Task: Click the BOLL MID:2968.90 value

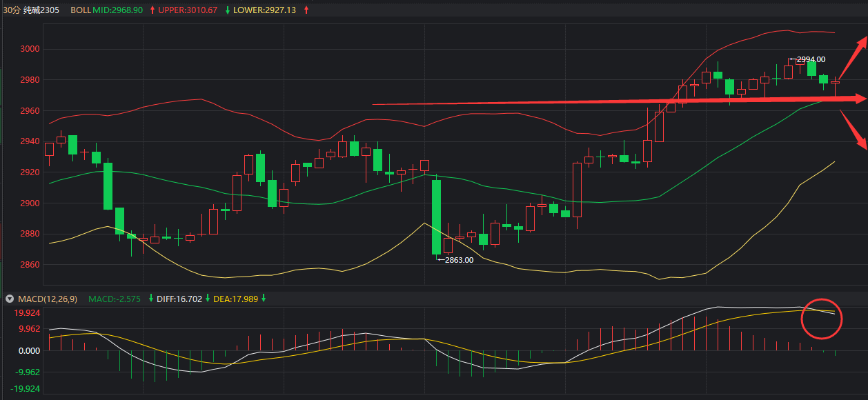Action: point(117,10)
